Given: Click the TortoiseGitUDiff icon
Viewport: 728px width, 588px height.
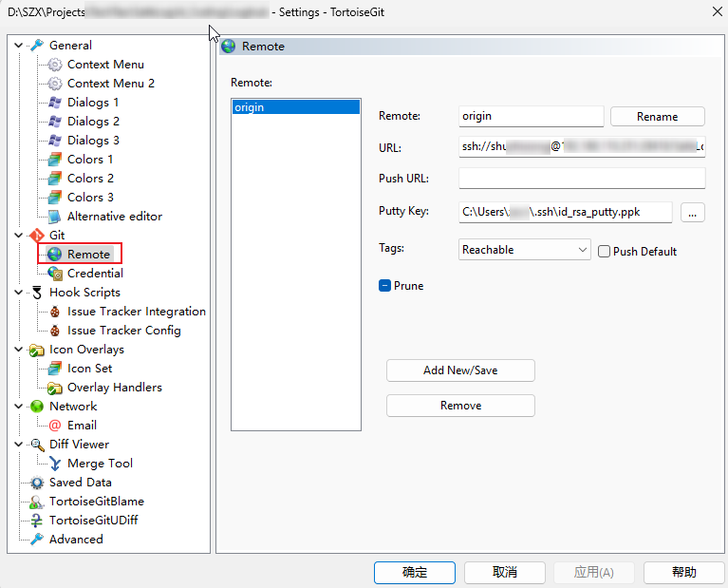Looking at the screenshot, I should [37, 521].
